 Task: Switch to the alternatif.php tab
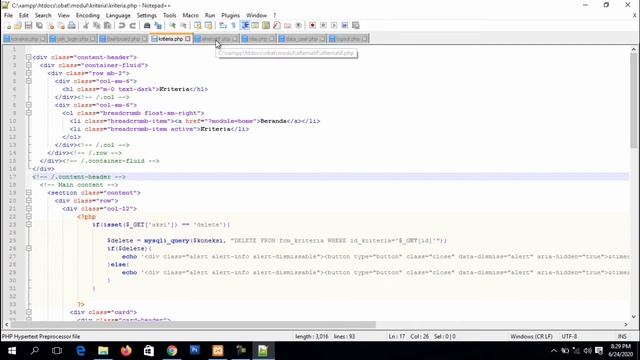[x=216, y=39]
